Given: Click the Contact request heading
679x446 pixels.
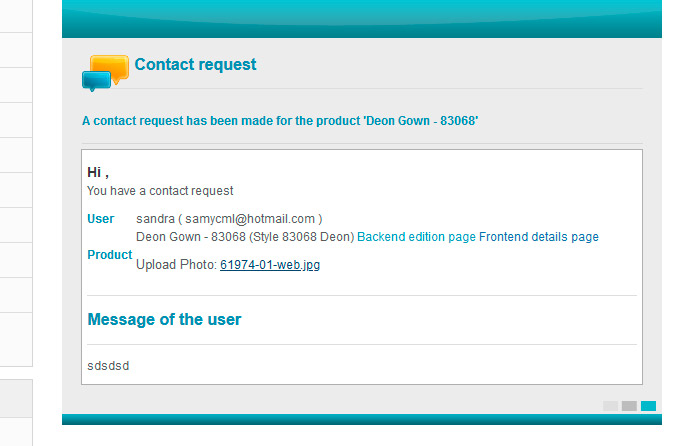Looking at the screenshot, I should point(195,65).
